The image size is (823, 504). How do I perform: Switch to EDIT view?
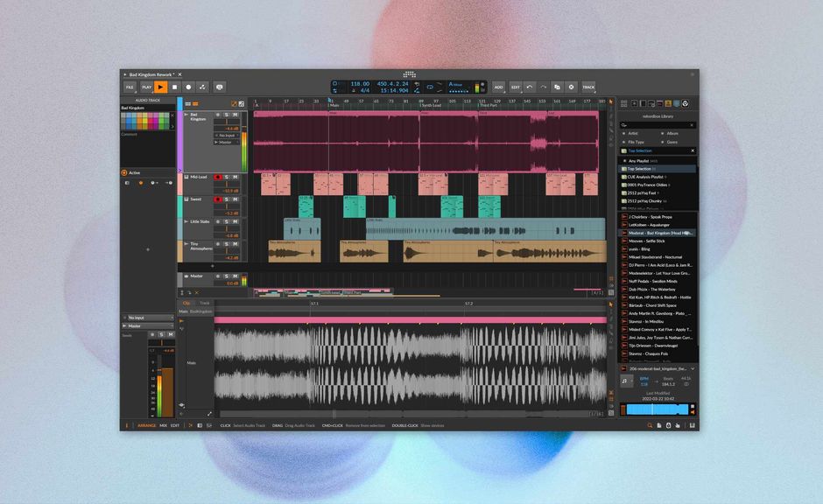pyautogui.click(x=175, y=425)
